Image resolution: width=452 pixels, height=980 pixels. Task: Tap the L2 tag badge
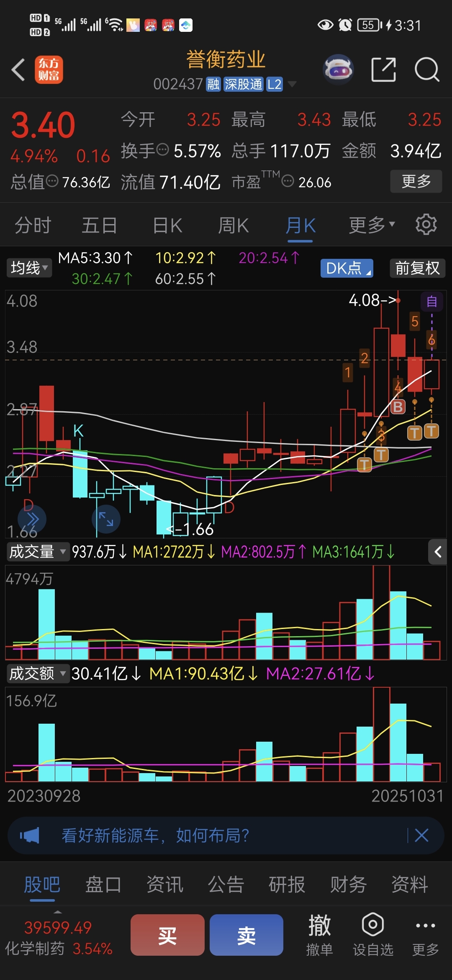tap(275, 84)
